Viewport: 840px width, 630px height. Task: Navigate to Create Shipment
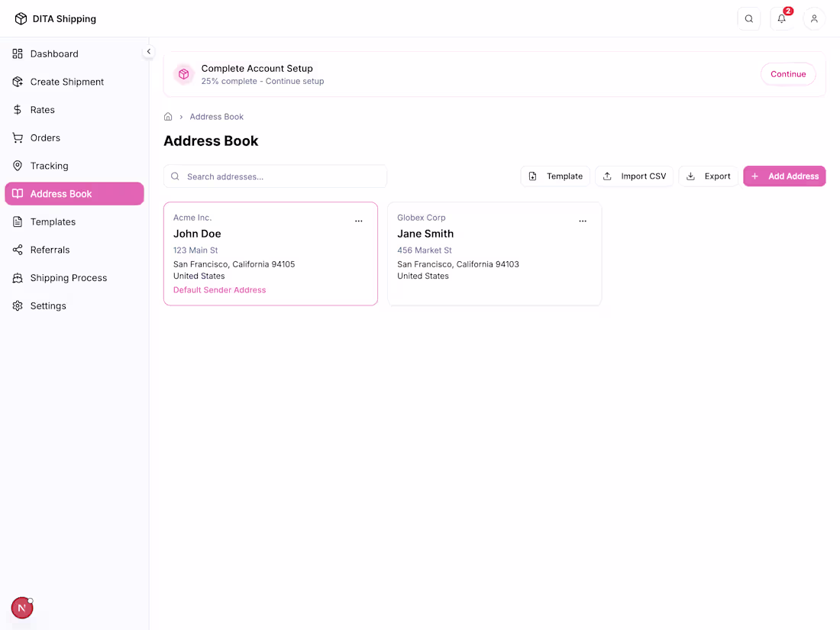pyautogui.click(x=75, y=82)
